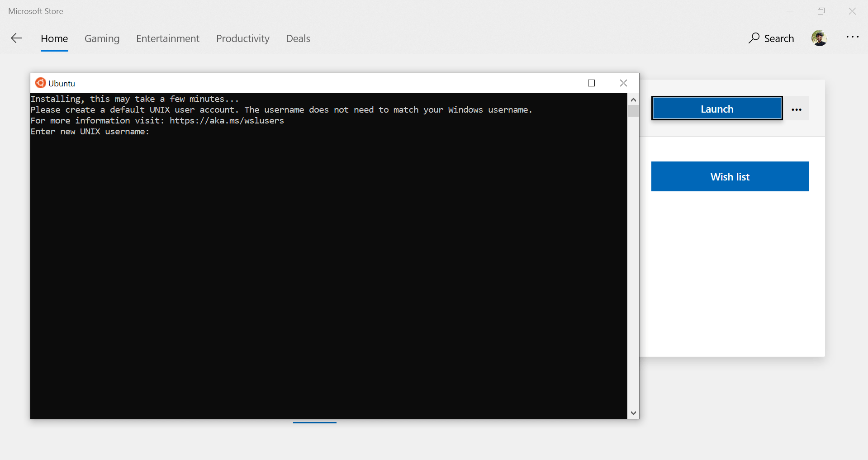Minimize the Microsoft Store window
868x460 pixels.
[x=790, y=11]
